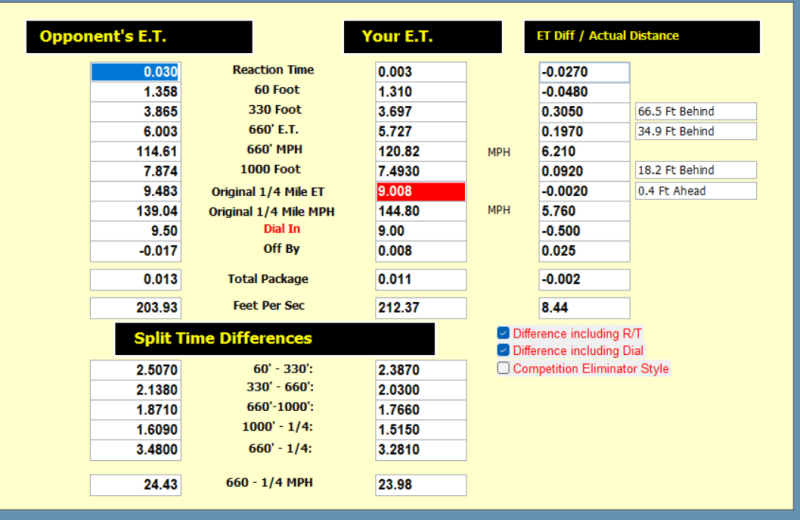
Task: Click ET Diff 330 foot field 0.3050
Action: coord(584,112)
